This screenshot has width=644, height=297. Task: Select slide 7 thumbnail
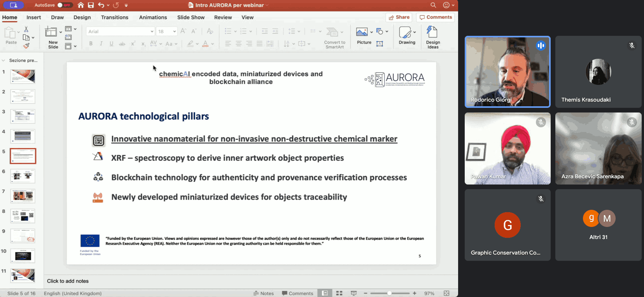point(23,196)
